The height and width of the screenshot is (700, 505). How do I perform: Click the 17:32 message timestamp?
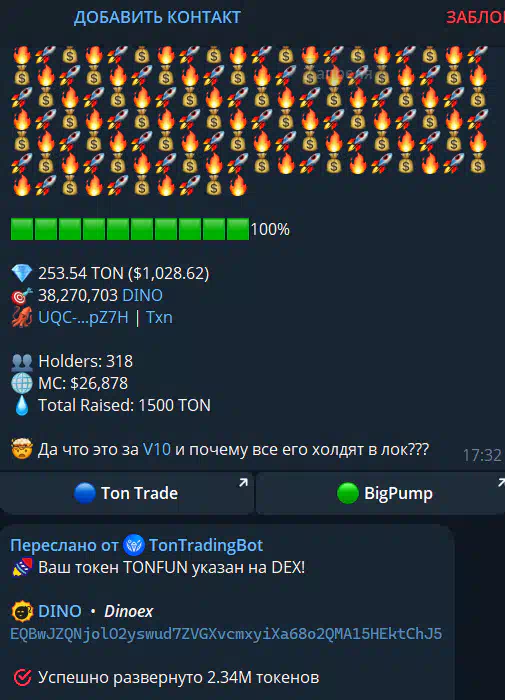point(482,455)
